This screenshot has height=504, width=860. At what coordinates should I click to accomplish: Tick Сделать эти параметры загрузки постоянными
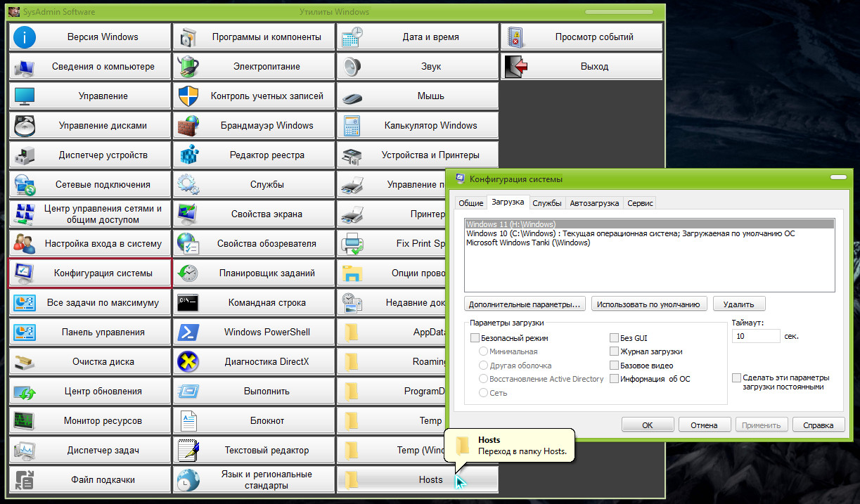736,377
